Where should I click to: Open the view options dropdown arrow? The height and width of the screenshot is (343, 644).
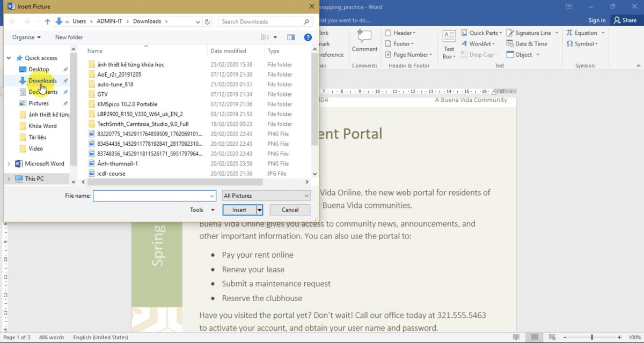click(x=275, y=38)
